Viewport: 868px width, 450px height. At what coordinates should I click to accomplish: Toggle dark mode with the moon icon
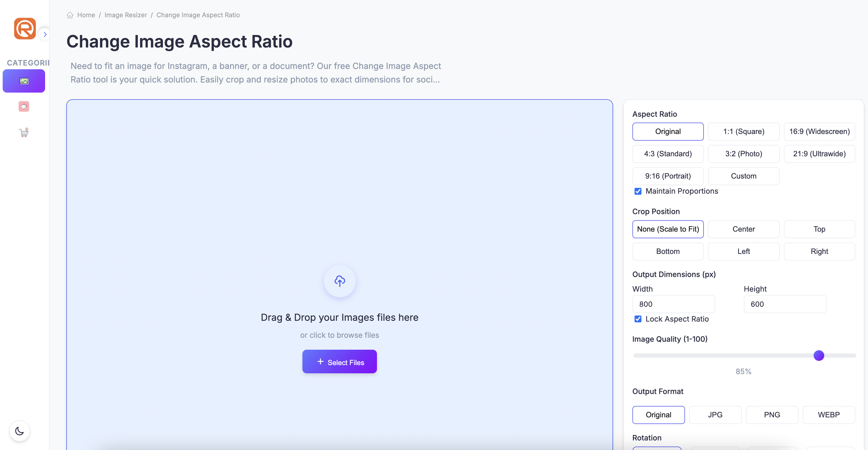pyautogui.click(x=19, y=431)
